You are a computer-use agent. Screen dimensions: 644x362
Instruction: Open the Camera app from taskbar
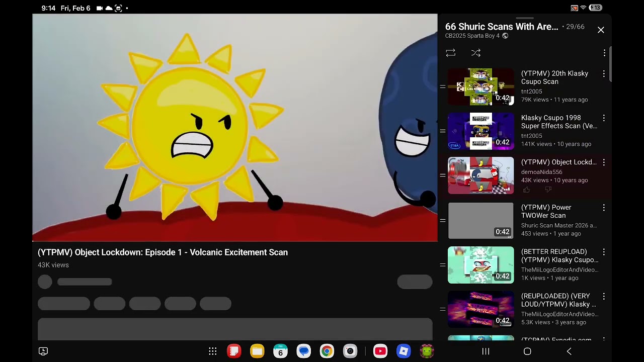coord(350,351)
